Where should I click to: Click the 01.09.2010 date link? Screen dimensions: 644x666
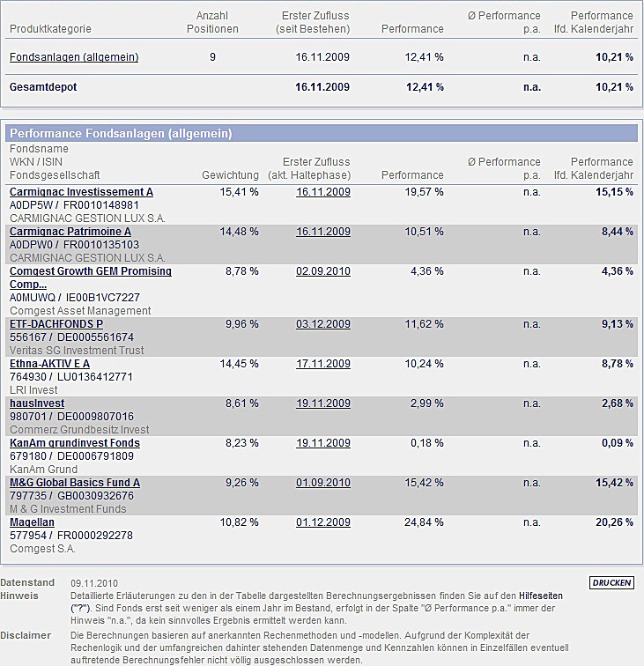tap(322, 483)
